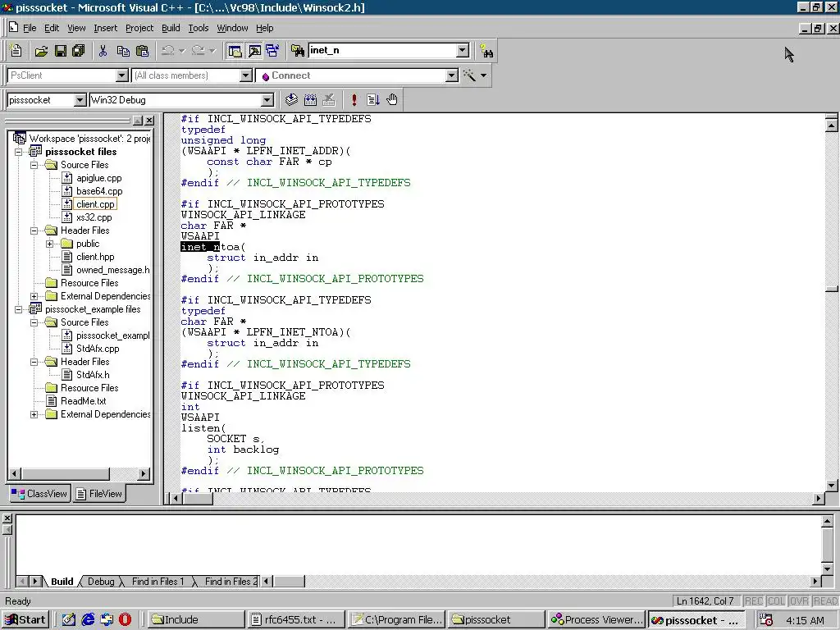Image resolution: width=840 pixels, height=630 pixels.
Task: Select owned_message.h in Header Files
Action: click(112, 270)
